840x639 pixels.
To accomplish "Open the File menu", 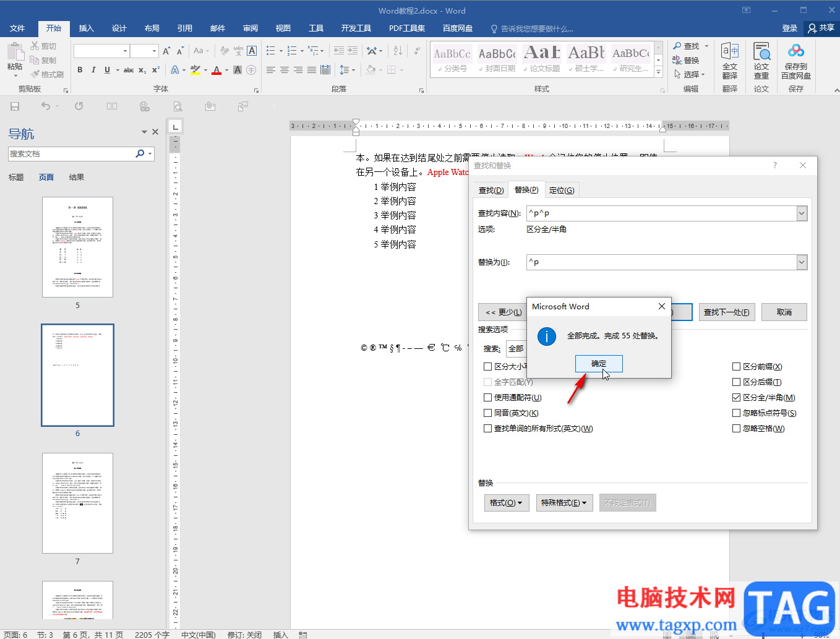I will coord(17,28).
